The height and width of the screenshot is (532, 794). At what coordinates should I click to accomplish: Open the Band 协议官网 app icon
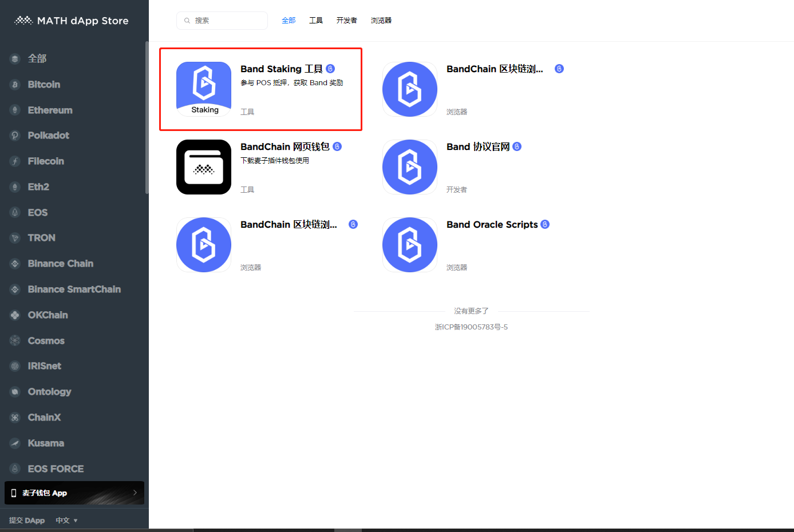coord(410,167)
